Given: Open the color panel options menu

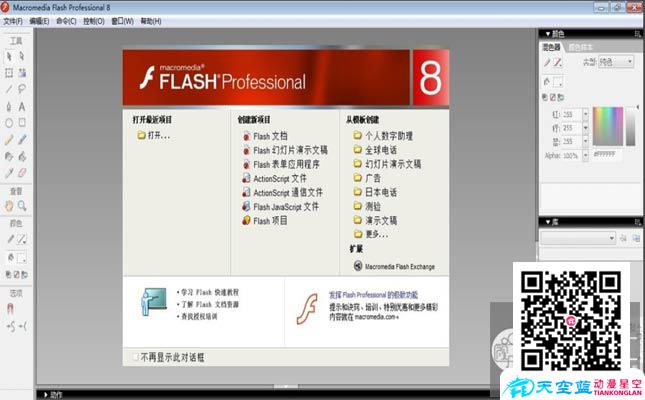Looking at the screenshot, I should [x=638, y=34].
